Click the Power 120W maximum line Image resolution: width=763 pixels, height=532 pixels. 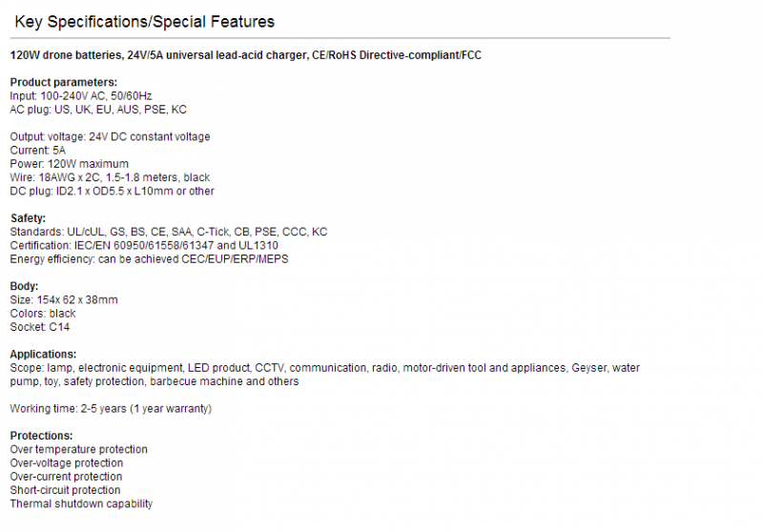(x=69, y=164)
